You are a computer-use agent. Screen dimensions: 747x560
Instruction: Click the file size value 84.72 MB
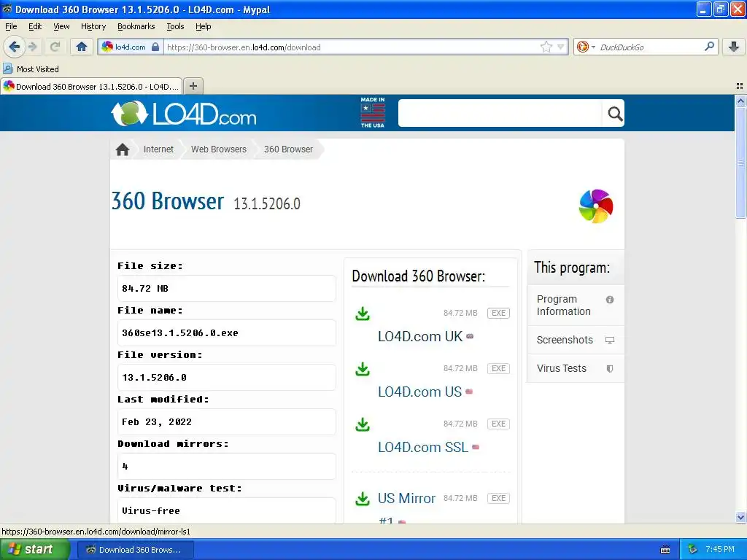(145, 289)
